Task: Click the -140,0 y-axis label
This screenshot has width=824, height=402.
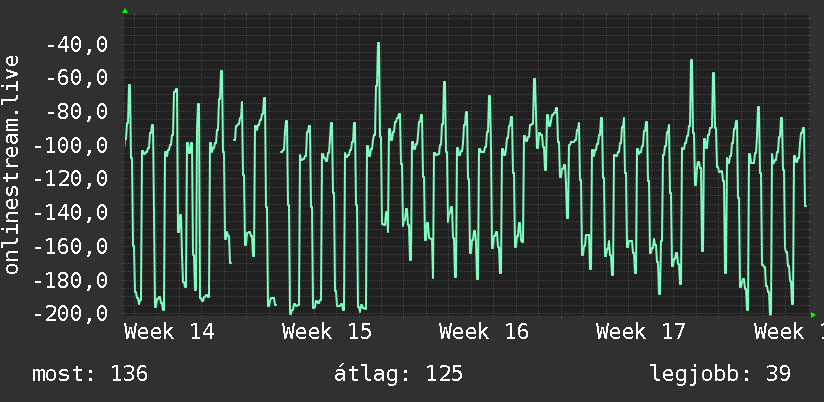Action: coord(71,213)
